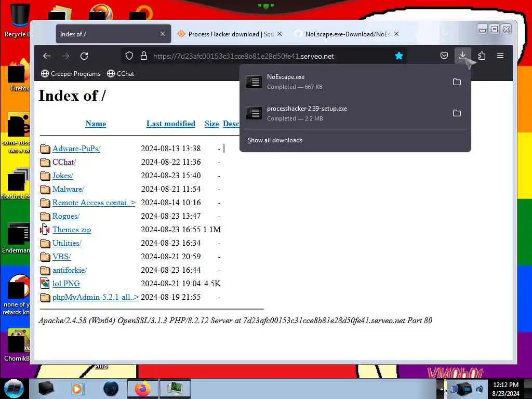Toggle the bookmark star

click(x=399, y=56)
